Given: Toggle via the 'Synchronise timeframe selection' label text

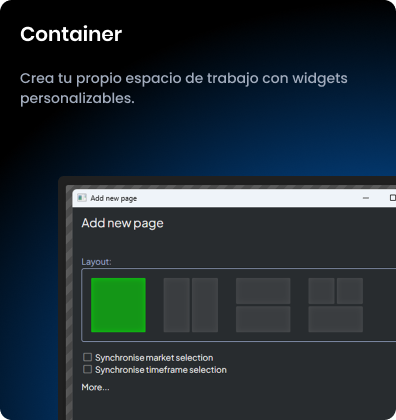Looking at the screenshot, I should pos(161,370).
